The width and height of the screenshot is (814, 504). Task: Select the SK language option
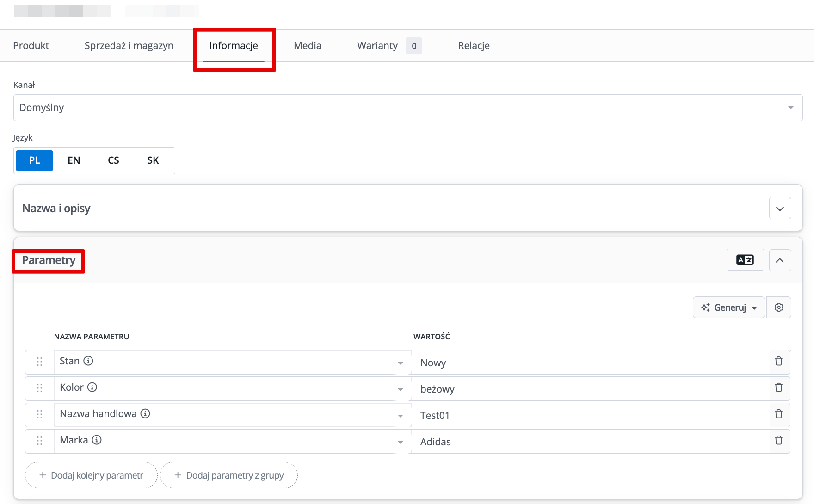point(153,160)
